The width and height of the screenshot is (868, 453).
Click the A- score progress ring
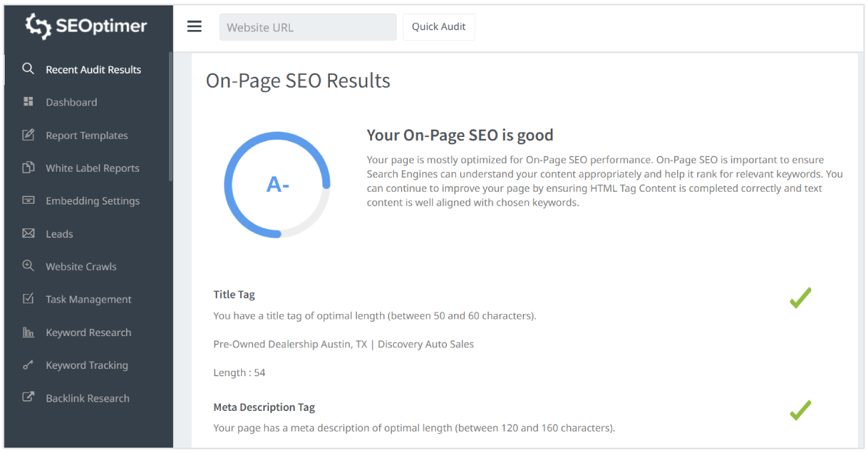click(277, 184)
